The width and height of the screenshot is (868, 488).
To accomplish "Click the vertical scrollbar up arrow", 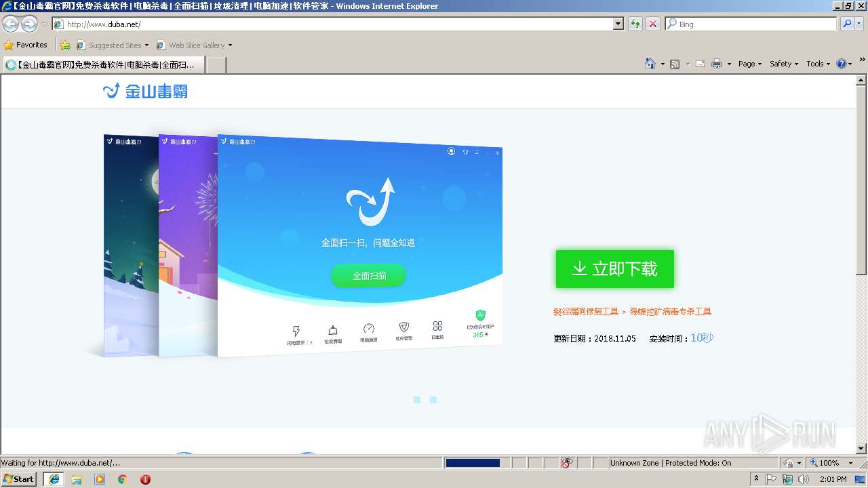I will tap(861, 80).
